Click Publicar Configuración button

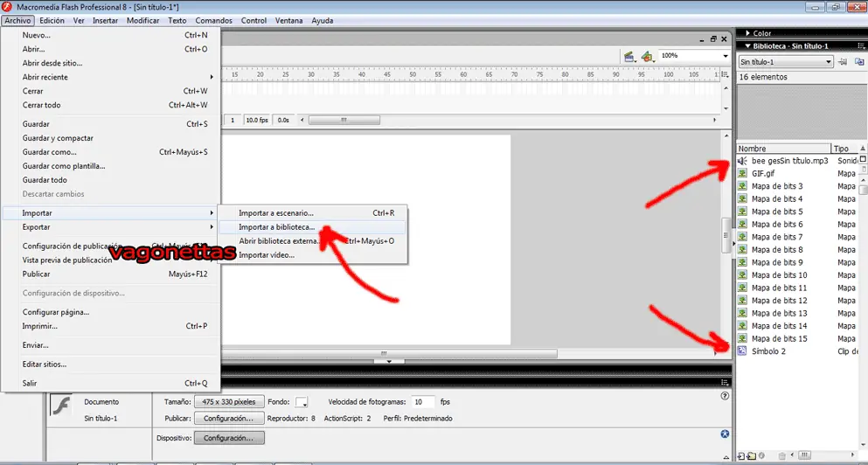coord(229,419)
